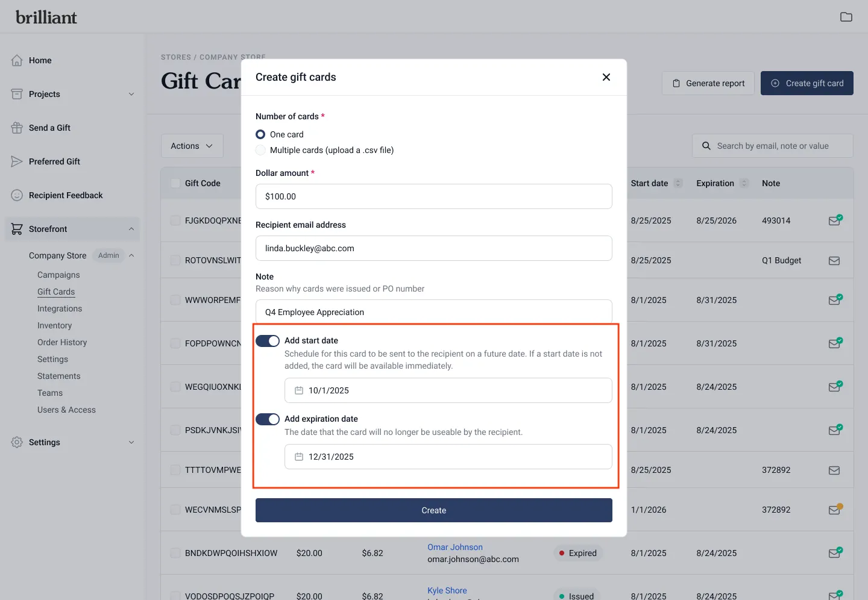The width and height of the screenshot is (868, 600).
Task: Click the mail icon in the FJGKDOQPXNE row
Action: click(x=835, y=220)
